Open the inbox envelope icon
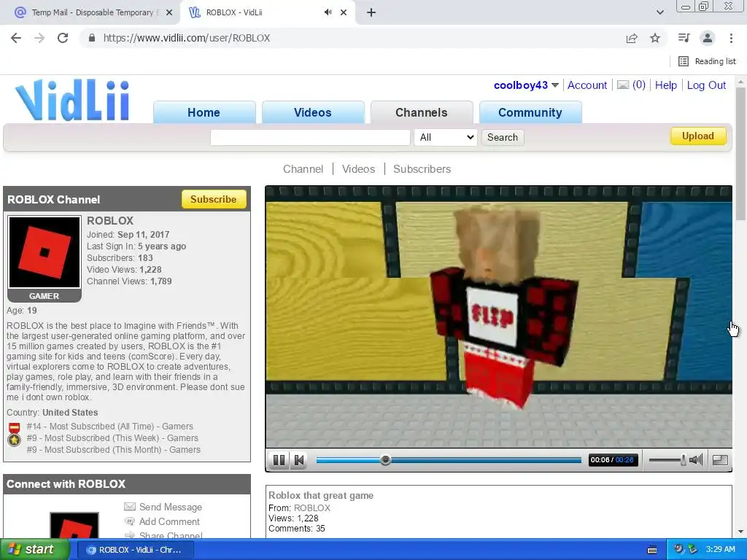The width and height of the screenshot is (747, 560). 623,85
